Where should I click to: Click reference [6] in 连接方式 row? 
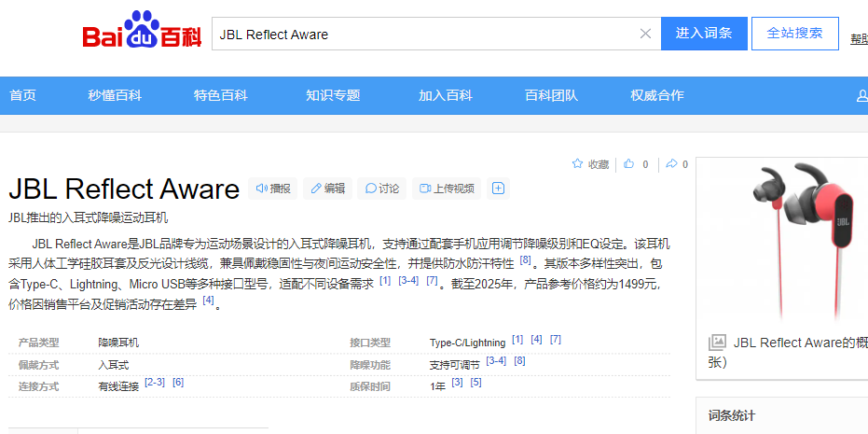pyautogui.click(x=178, y=383)
